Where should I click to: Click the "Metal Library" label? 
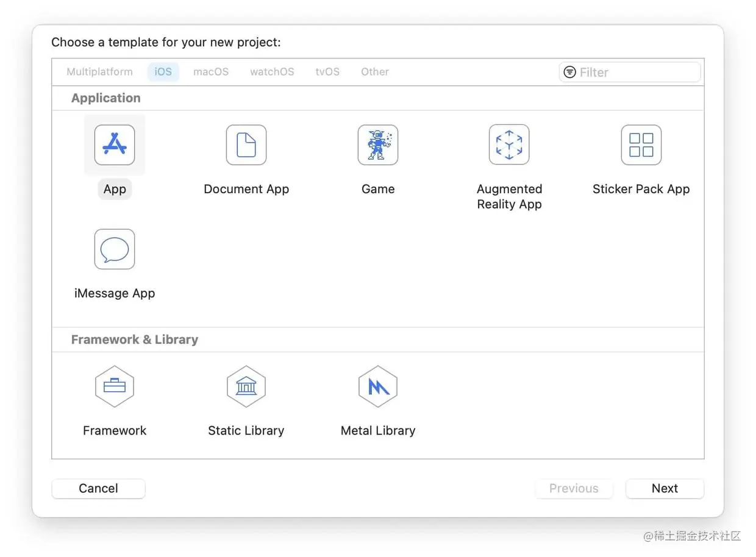(x=378, y=430)
